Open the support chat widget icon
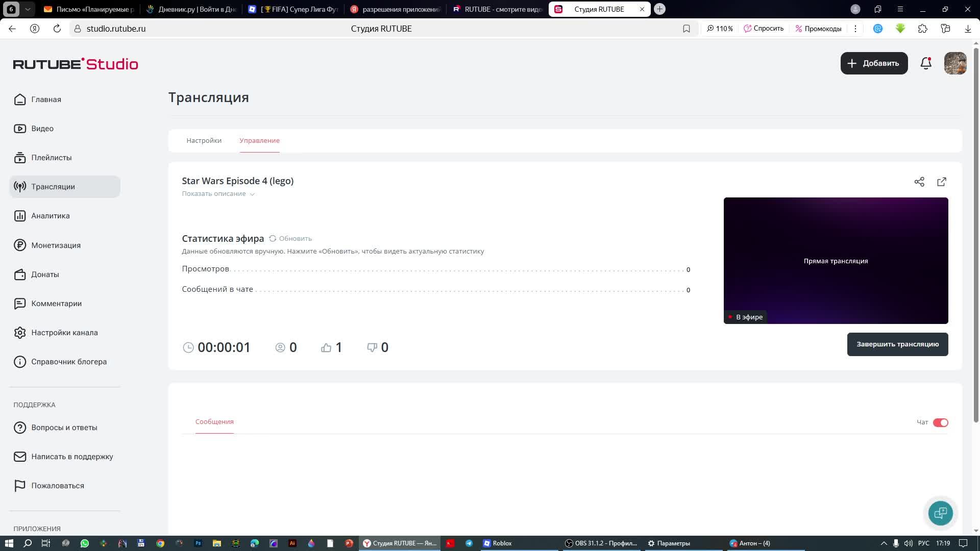 940,513
